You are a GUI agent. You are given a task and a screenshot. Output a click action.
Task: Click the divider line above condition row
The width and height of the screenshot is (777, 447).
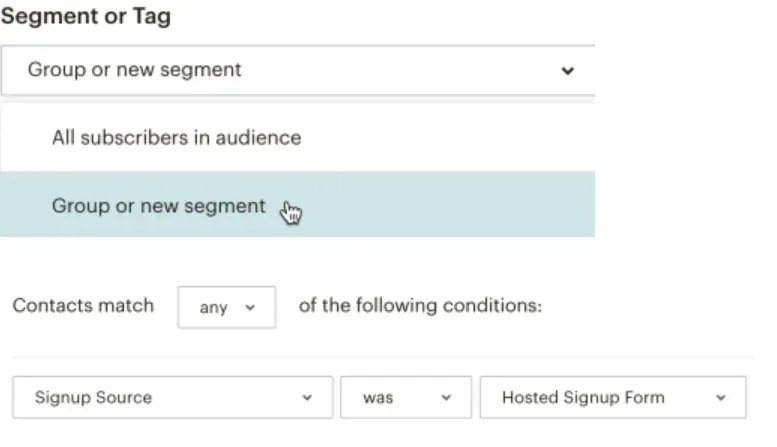(383, 357)
